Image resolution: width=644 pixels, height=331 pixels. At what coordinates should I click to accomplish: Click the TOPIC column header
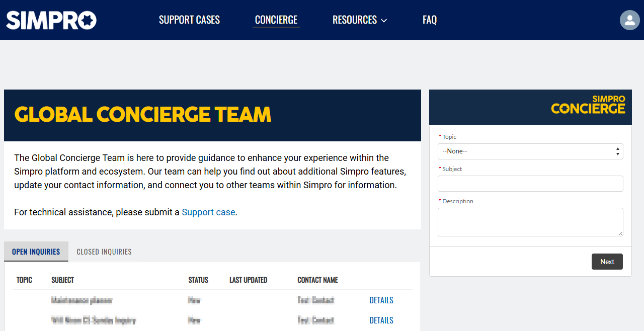click(x=24, y=280)
